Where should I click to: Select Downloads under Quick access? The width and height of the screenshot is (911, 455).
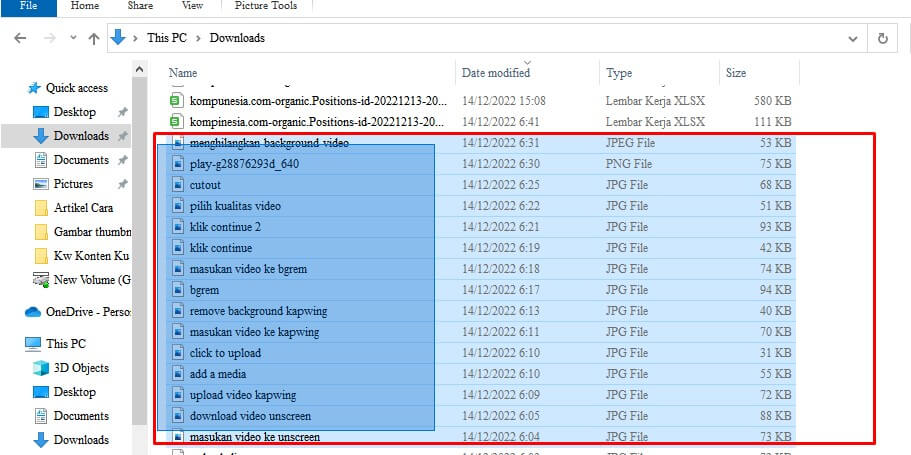click(81, 135)
